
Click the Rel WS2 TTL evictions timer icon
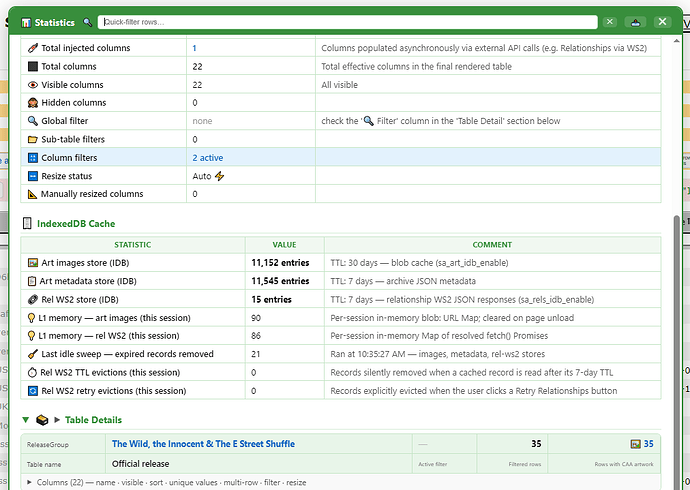(x=32, y=373)
